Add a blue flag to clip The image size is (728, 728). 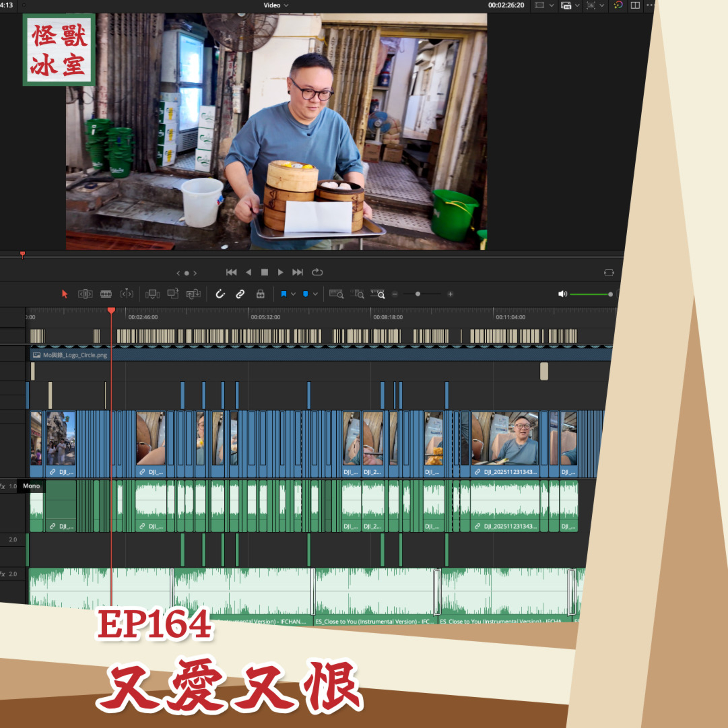point(284,294)
